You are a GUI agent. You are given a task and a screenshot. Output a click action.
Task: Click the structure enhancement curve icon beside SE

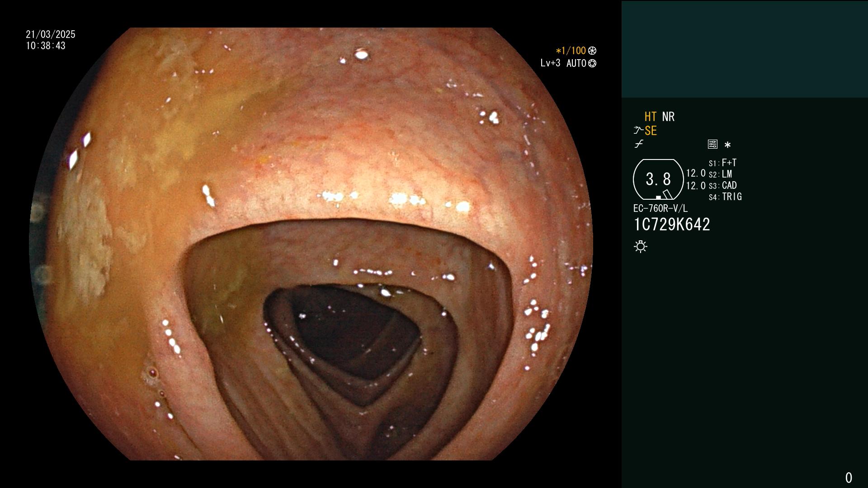tap(638, 131)
